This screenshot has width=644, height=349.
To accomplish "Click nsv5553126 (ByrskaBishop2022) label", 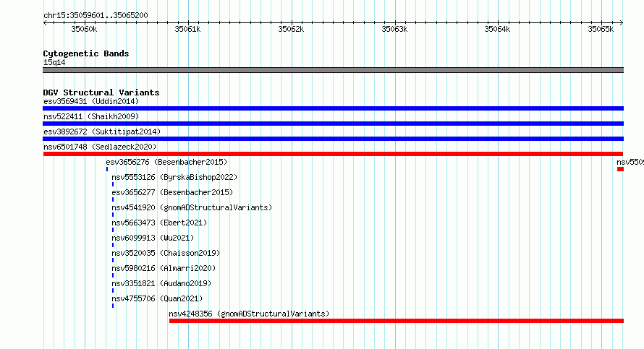I will pyautogui.click(x=174, y=177).
